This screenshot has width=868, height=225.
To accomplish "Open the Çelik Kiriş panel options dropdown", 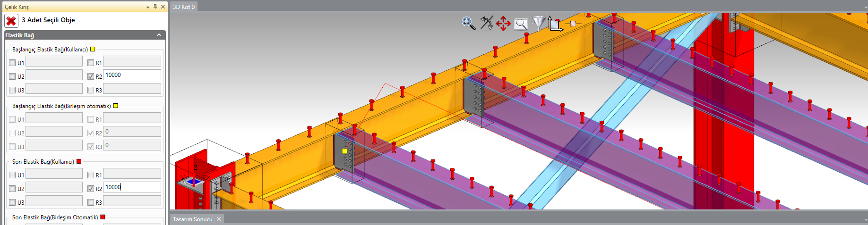I will (x=147, y=7).
